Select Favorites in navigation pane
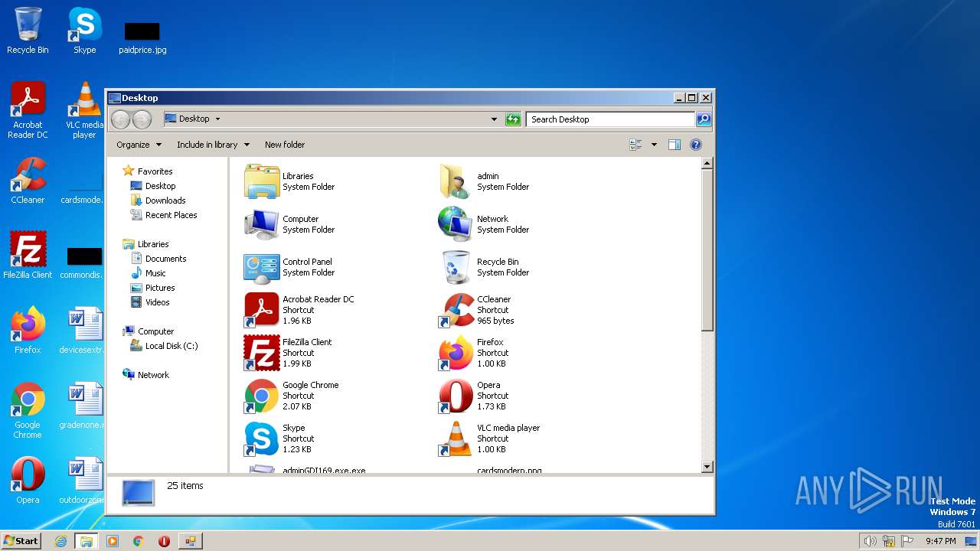The height and width of the screenshot is (551, 980). click(x=148, y=171)
